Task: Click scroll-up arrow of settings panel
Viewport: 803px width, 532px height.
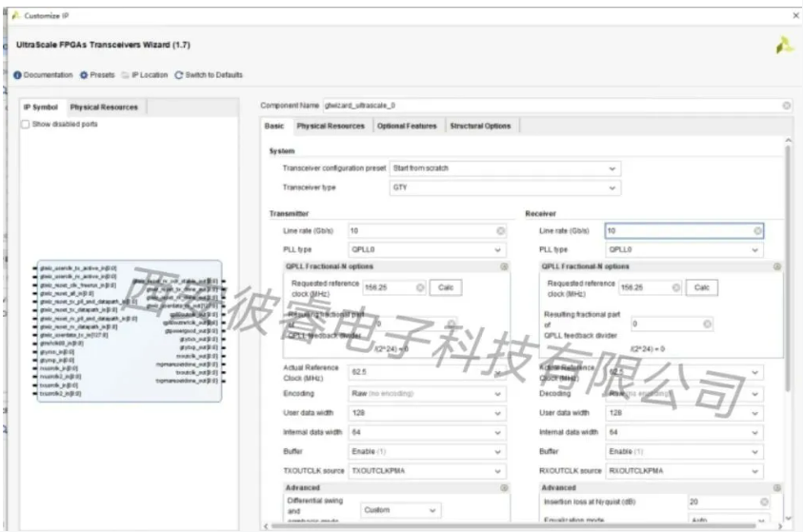Action: (788, 140)
